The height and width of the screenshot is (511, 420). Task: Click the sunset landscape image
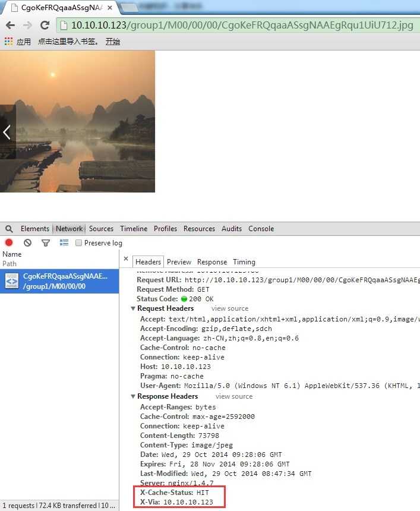click(x=78, y=121)
